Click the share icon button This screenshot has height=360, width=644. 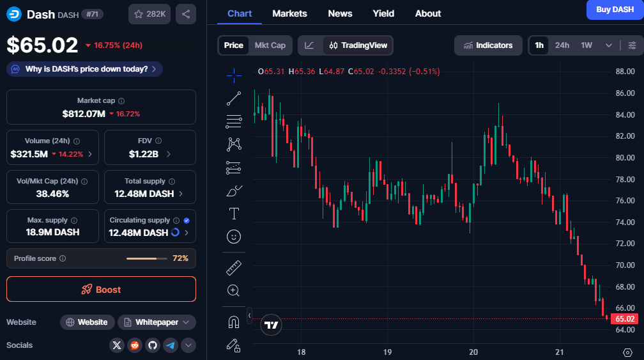point(185,14)
